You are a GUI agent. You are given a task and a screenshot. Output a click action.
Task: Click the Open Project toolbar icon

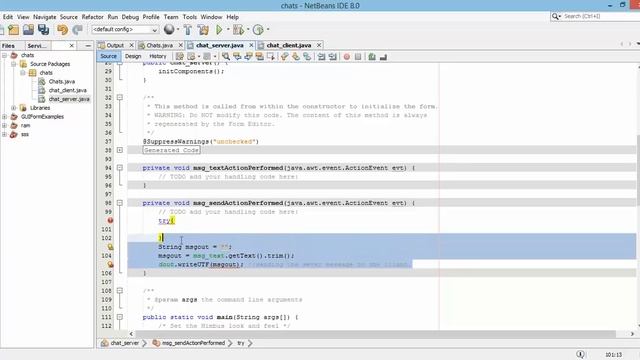tap(29, 29)
